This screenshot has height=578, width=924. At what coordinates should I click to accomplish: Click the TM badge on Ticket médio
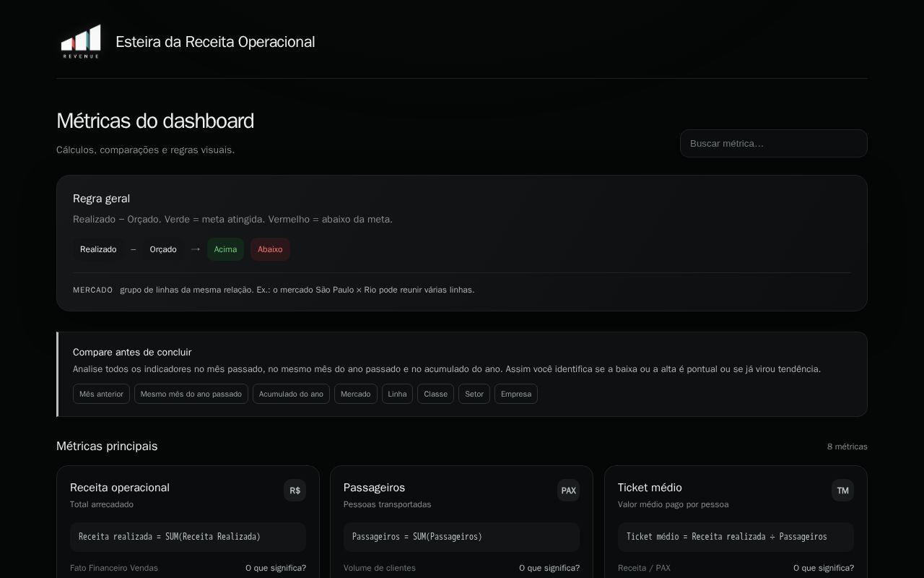click(842, 491)
